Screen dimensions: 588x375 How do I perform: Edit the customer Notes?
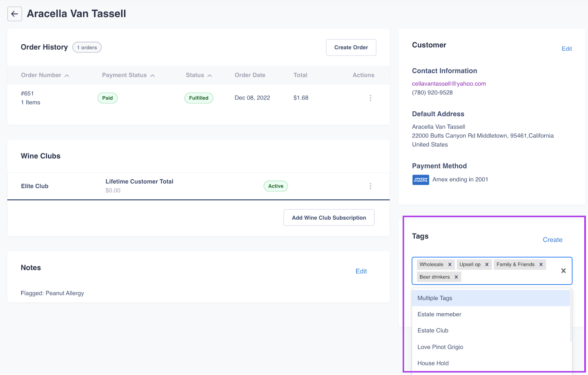click(x=361, y=271)
